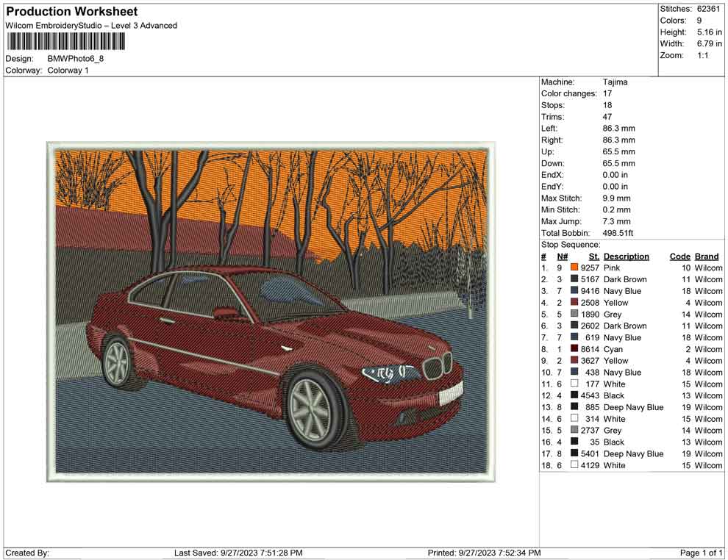Image resolution: width=728 pixels, height=560 pixels.
Task: Click the black swatch in row 12, 4543 Black
Action: pyautogui.click(x=574, y=395)
